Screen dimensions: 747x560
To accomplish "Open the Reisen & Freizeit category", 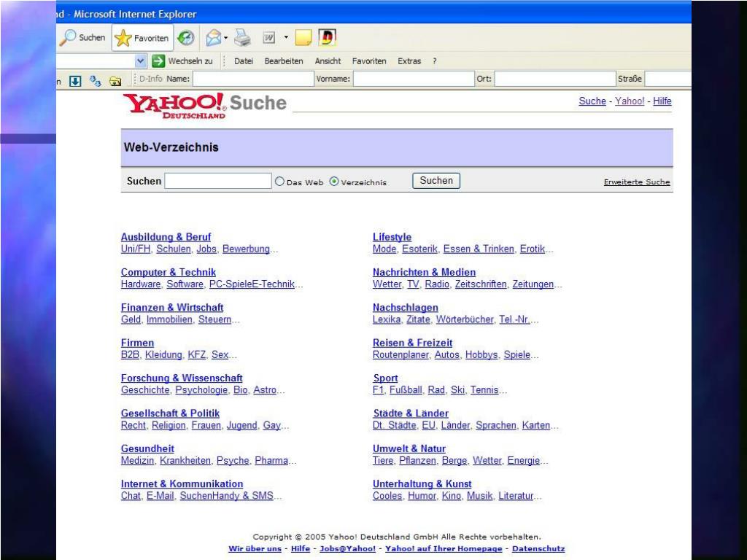I will coord(413,343).
